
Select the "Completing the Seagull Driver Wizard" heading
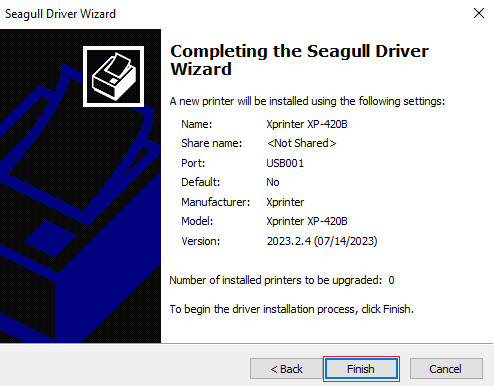(299, 60)
